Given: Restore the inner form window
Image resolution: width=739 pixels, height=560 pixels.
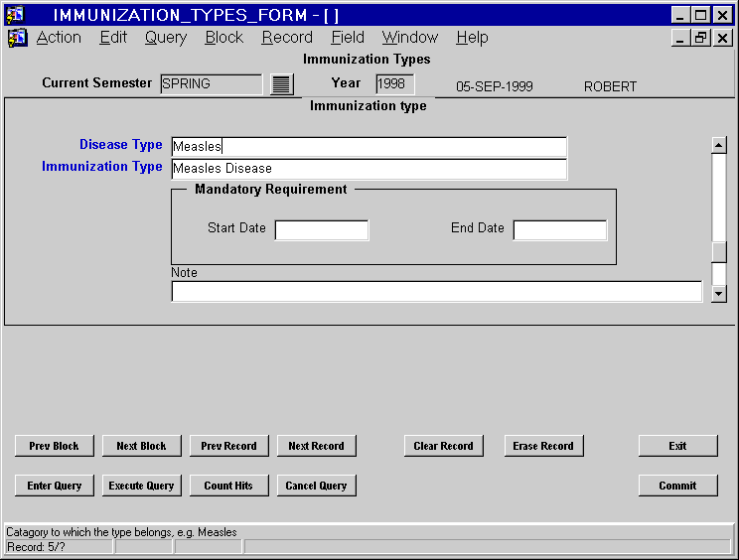Looking at the screenshot, I should point(700,38).
